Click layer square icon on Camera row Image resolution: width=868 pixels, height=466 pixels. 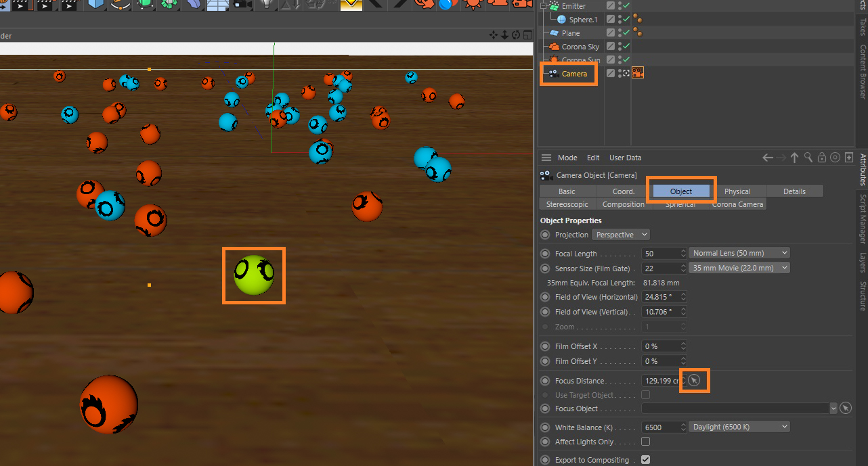click(x=611, y=73)
